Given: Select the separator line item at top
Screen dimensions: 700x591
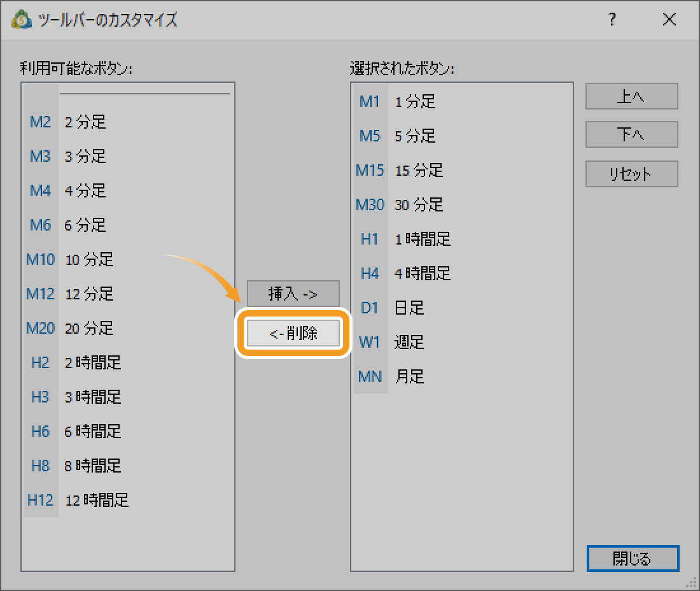Looking at the screenshot, I should click(x=144, y=94).
